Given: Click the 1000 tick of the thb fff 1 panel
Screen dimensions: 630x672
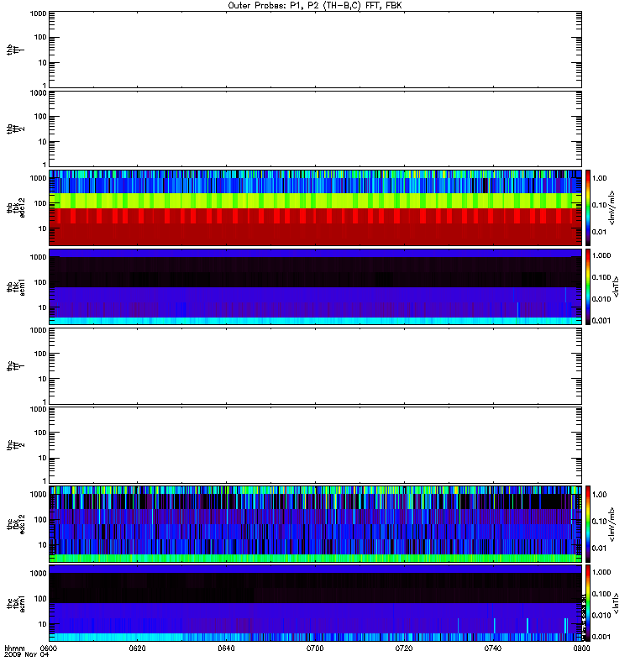Looking at the screenshot, I should pyautogui.click(x=38, y=13).
